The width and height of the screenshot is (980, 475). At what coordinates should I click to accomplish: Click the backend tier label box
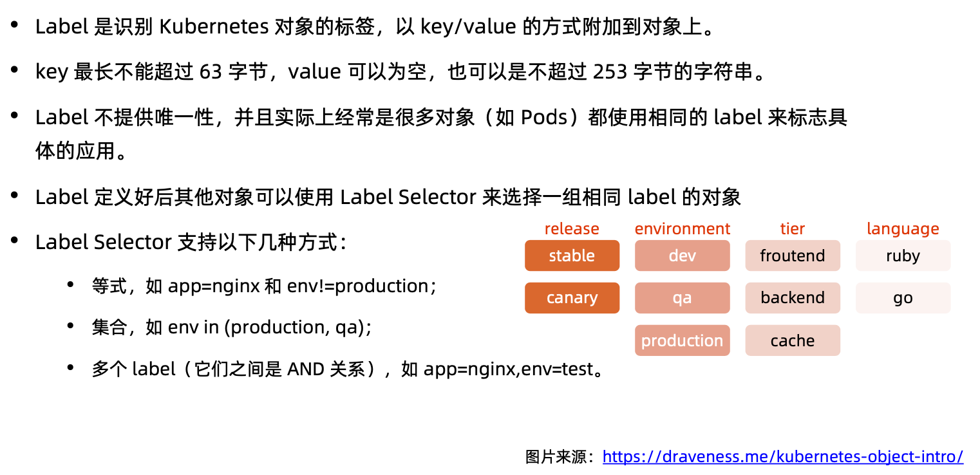coord(792,298)
